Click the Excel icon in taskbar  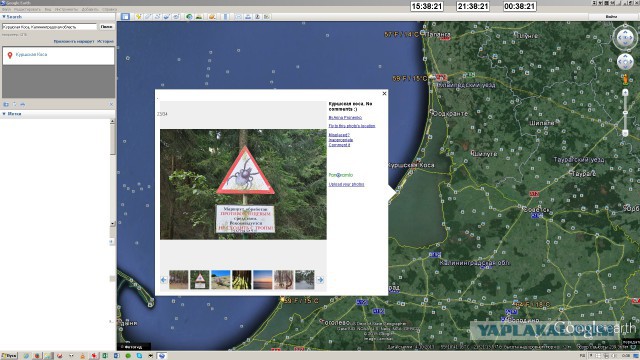(105, 356)
